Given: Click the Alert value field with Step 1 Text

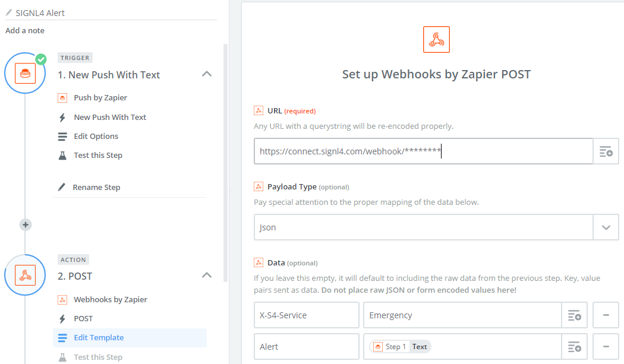Looking at the screenshot, I should click(462, 347).
